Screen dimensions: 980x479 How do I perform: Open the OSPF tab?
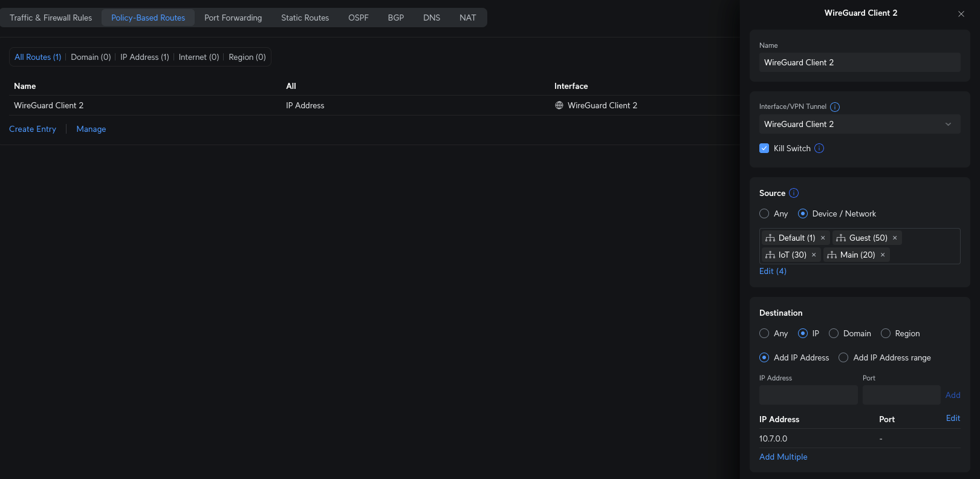coord(359,18)
